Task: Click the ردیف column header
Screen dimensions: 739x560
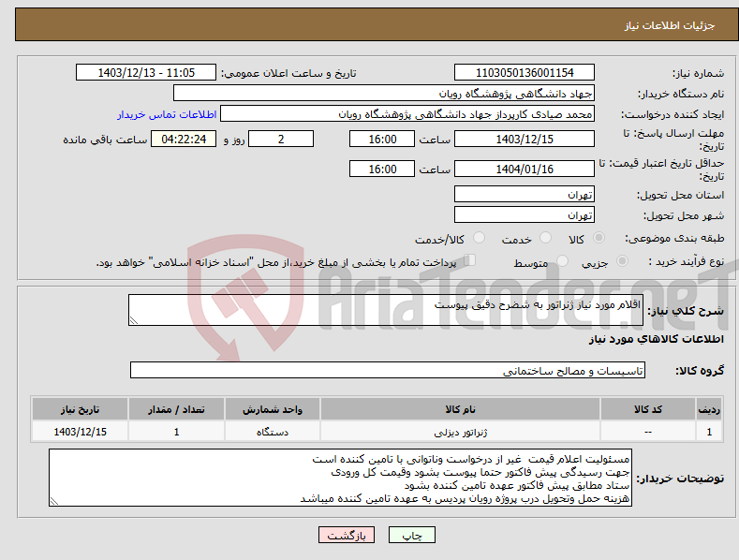Action: 709,409
